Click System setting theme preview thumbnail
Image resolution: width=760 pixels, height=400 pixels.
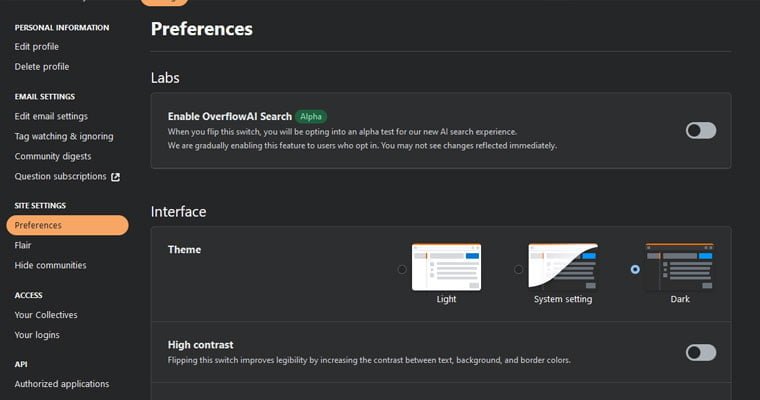(x=563, y=267)
